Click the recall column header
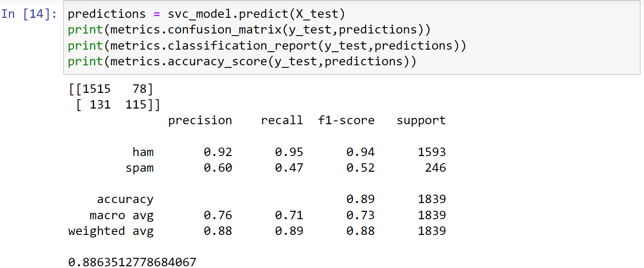644x268 pixels. (x=282, y=121)
